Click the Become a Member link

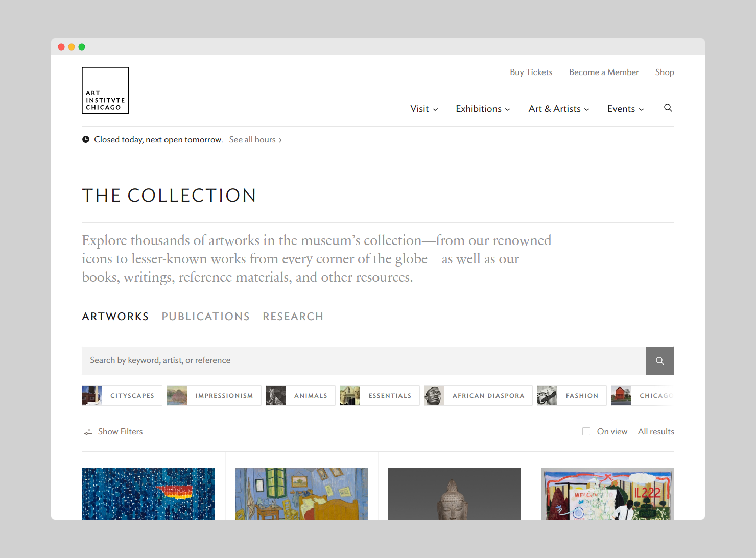point(604,72)
